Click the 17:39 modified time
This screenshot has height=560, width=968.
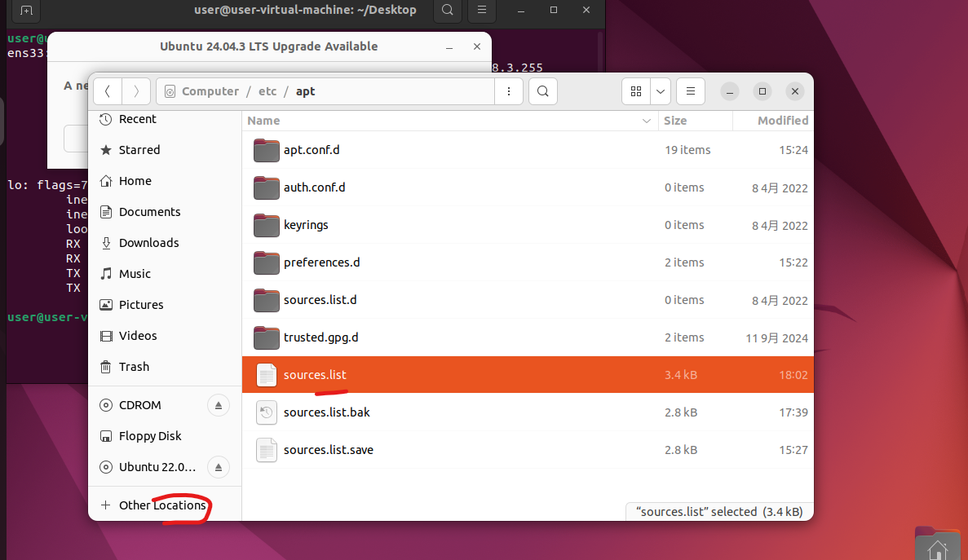(793, 412)
